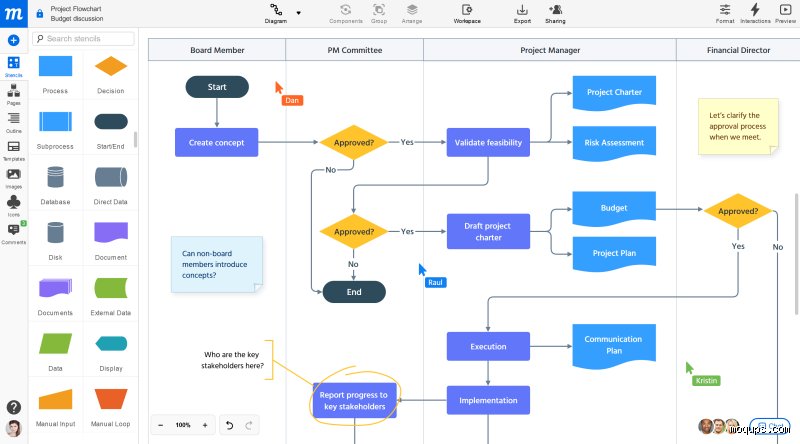Click the Export icon
This screenshot has width=800, height=444.
click(x=522, y=14)
